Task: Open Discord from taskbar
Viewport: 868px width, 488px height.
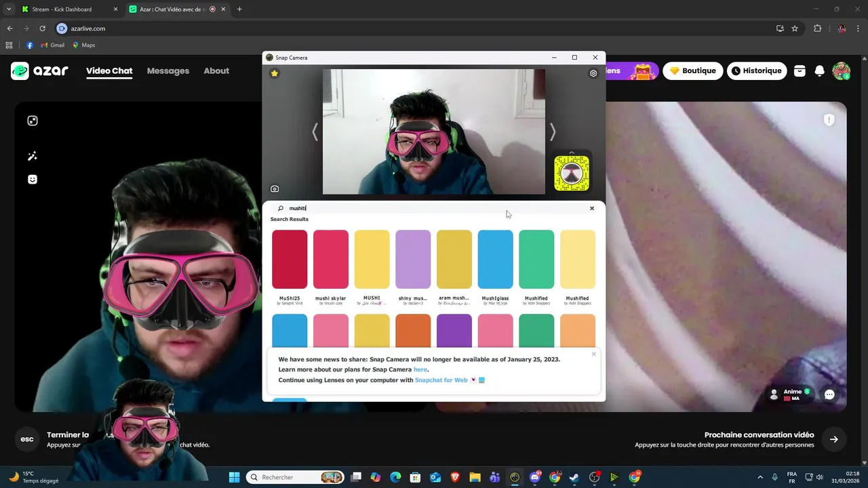Action: 535,477
